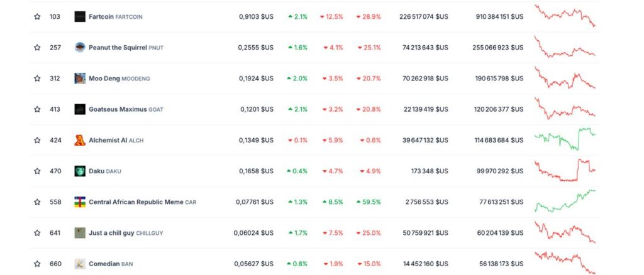Click the Just a chill guy logo
This screenshot has width=644, height=275.
[80, 232]
